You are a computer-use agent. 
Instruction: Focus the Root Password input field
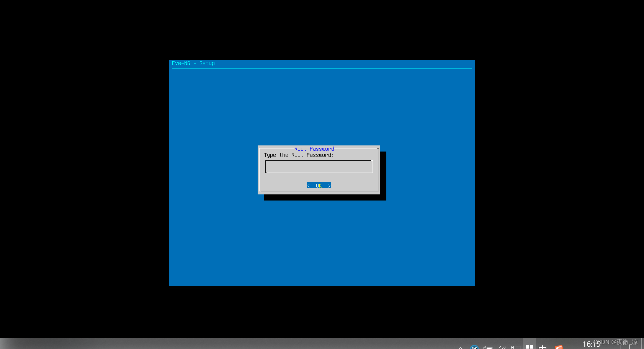[319, 167]
